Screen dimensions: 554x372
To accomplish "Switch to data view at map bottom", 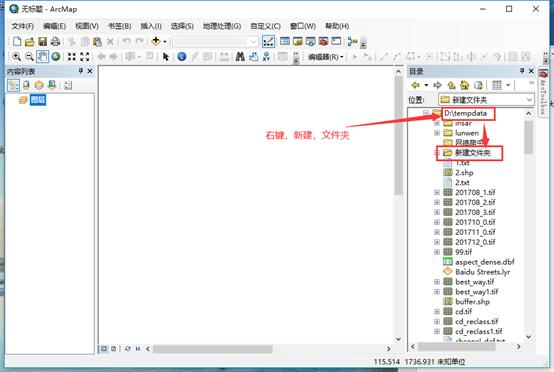I will point(104,349).
